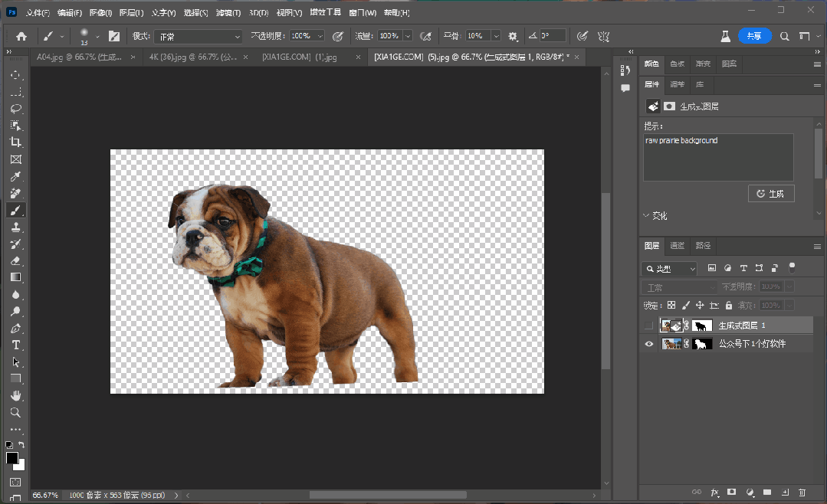The image size is (827, 504).
Task: Select the Zoom tool in toolbar
Action: coord(15,412)
